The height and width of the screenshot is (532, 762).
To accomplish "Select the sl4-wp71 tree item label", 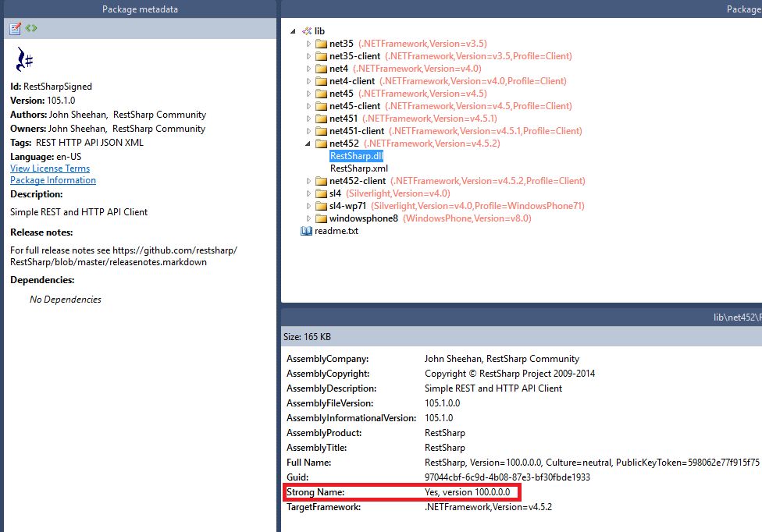I will point(348,206).
